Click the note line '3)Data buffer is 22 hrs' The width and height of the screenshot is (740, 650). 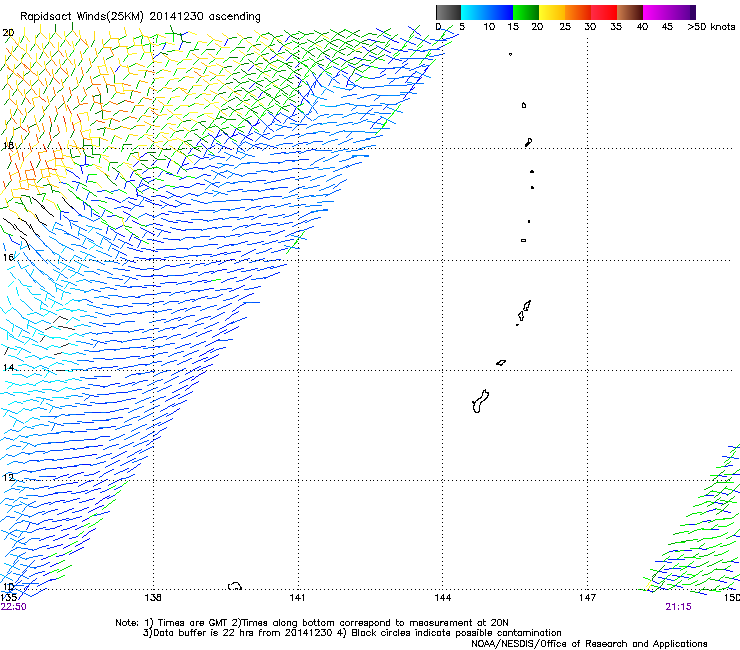click(352, 633)
